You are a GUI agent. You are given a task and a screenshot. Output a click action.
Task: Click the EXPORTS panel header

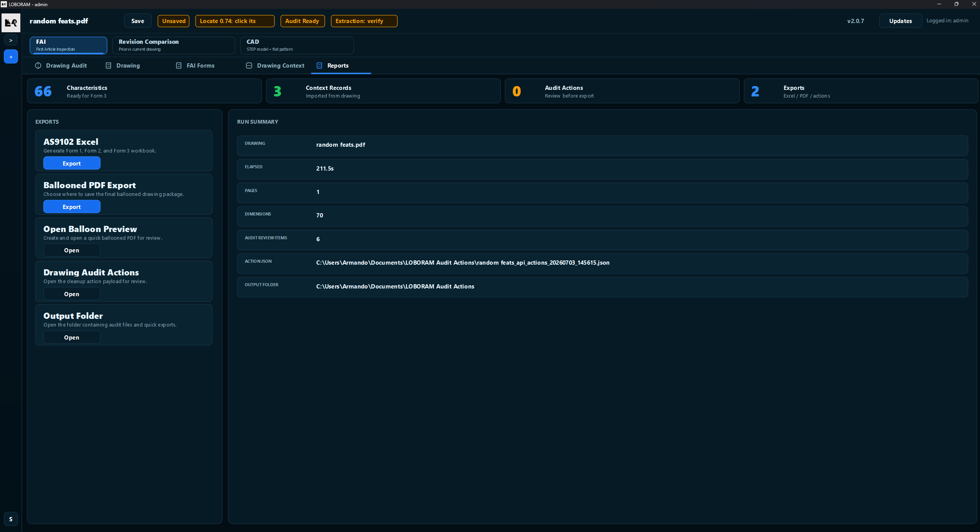pos(47,122)
